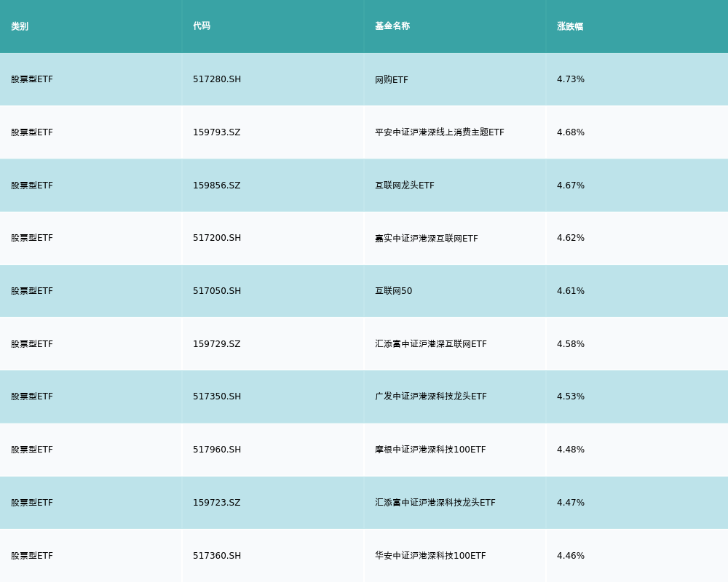Click the 互联网50 fund name
The width and height of the screenshot is (728, 582).
(394, 291)
